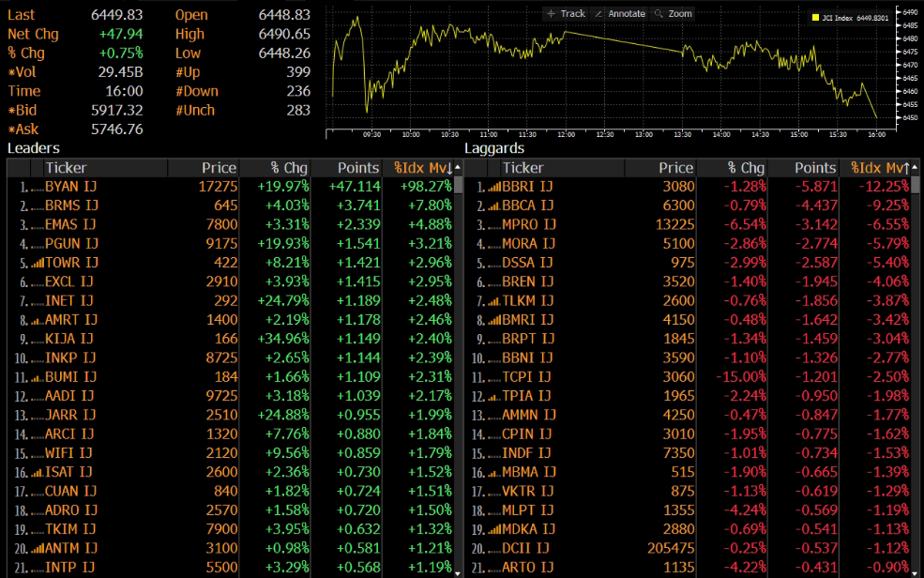Click Laggards Price column header
924x578 pixels.
675,168
